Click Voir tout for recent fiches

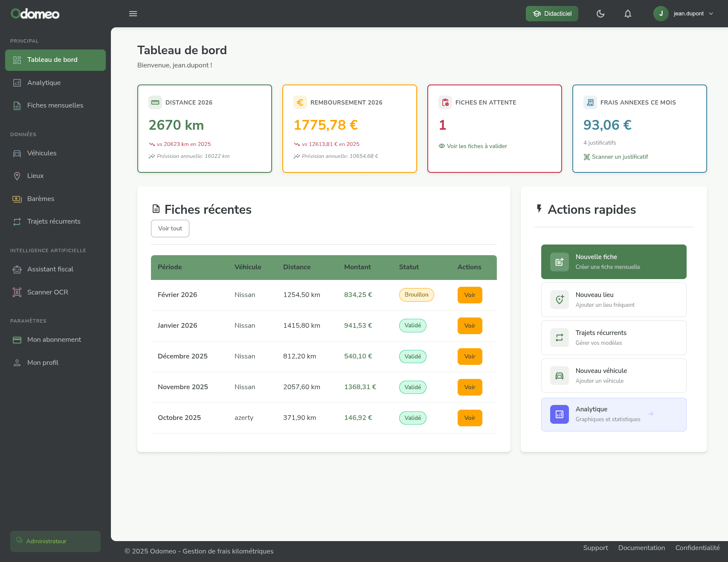(170, 228)
